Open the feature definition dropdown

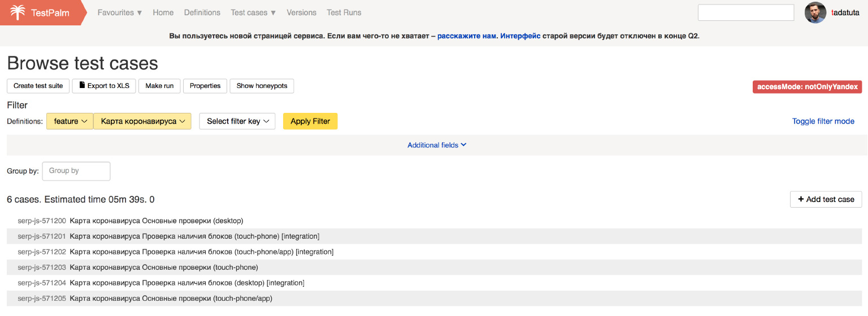point(70,121)
